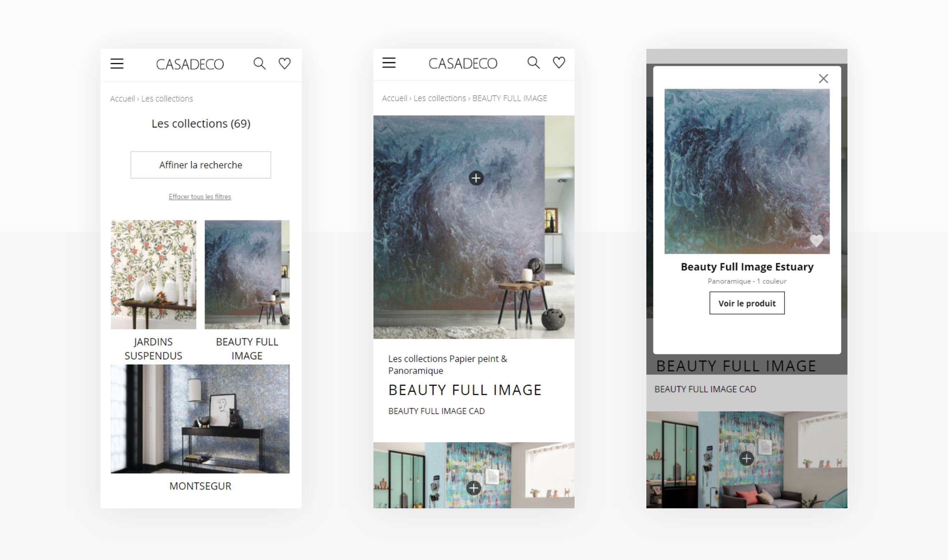948x560 pixels.
Task: Click search magnifier on Beauty Full Image page
Action: (x=533, y=63)
